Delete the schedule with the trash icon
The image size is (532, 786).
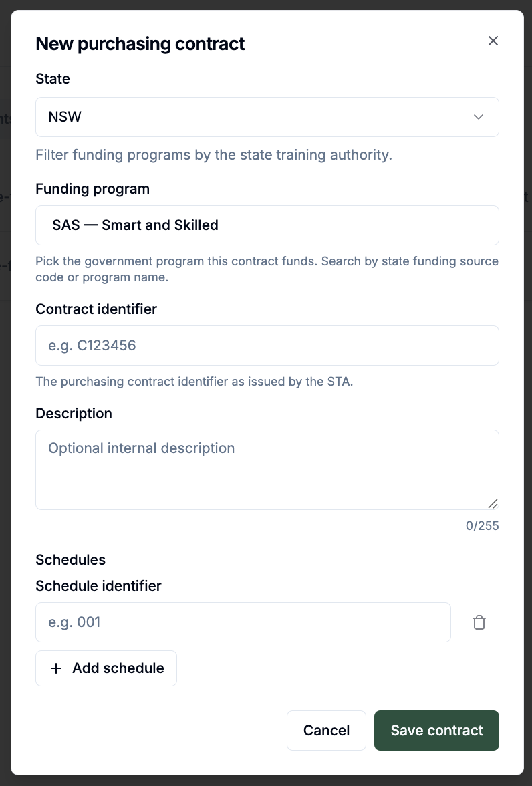click(479, 622)
